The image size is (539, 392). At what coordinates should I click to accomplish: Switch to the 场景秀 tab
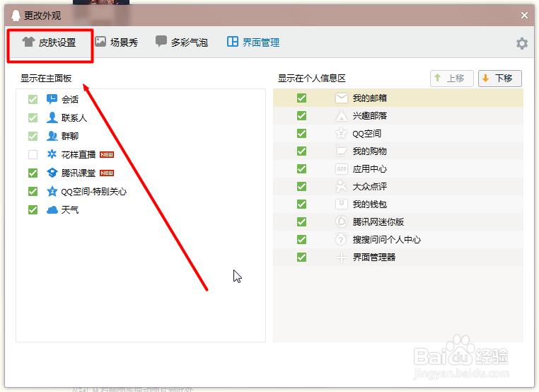117,42
